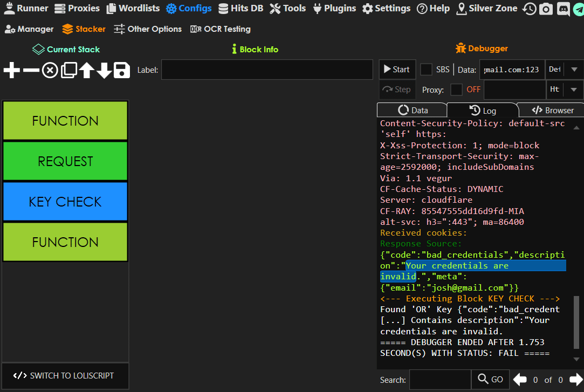Remove selected block using the minus icon
The image size is (584, 392).
tap(31, 70)
